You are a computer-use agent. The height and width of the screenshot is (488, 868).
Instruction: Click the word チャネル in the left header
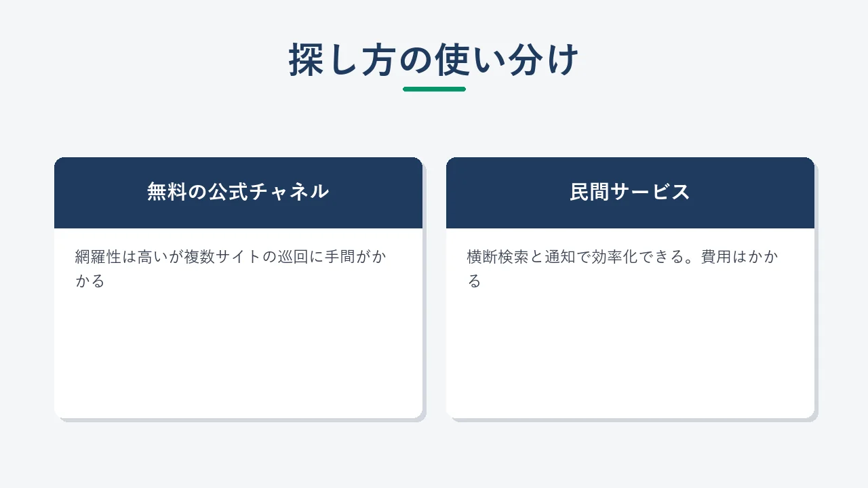pyautogui.click(x=289, y=192)
